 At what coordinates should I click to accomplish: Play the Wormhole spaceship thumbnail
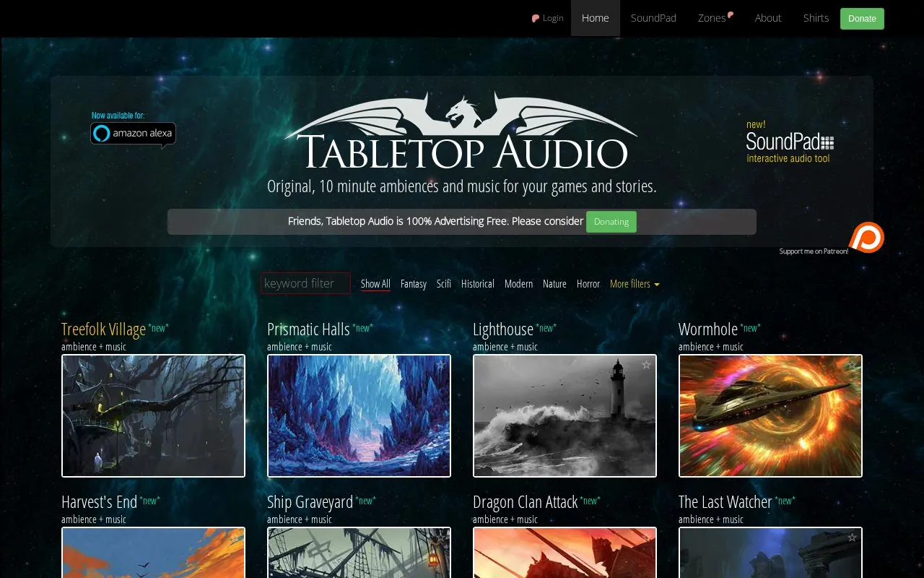tap(770, 415)
